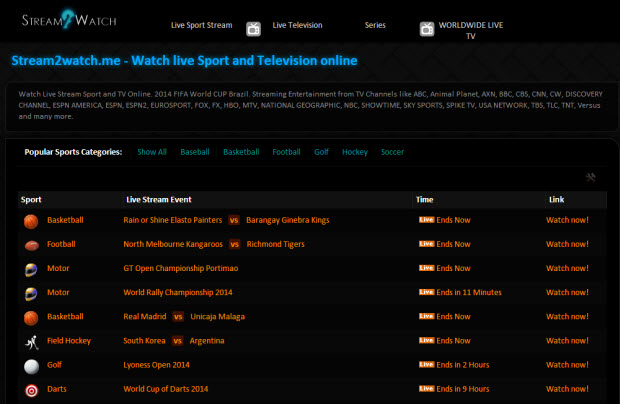This screenshot has width=620, height=404.
Task: Watch now for Rain or Shine game
Action: pyautogui.click(x=567, y=220)
